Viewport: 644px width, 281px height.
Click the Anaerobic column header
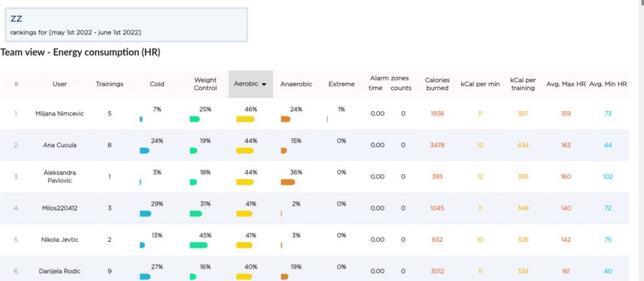tap(296, 84)
